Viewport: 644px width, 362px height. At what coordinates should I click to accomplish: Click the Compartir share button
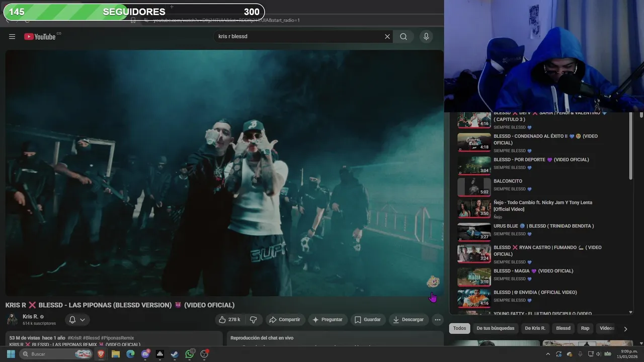tap(284, 319)
